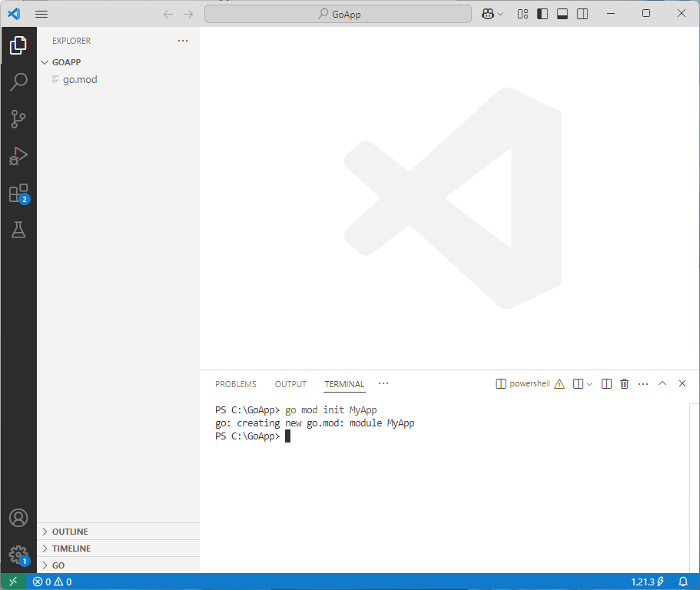Image resolution: width=700 pixels, height=590 pixels.
Task: Open Explorer views and more actions
Action: (183, 41)
